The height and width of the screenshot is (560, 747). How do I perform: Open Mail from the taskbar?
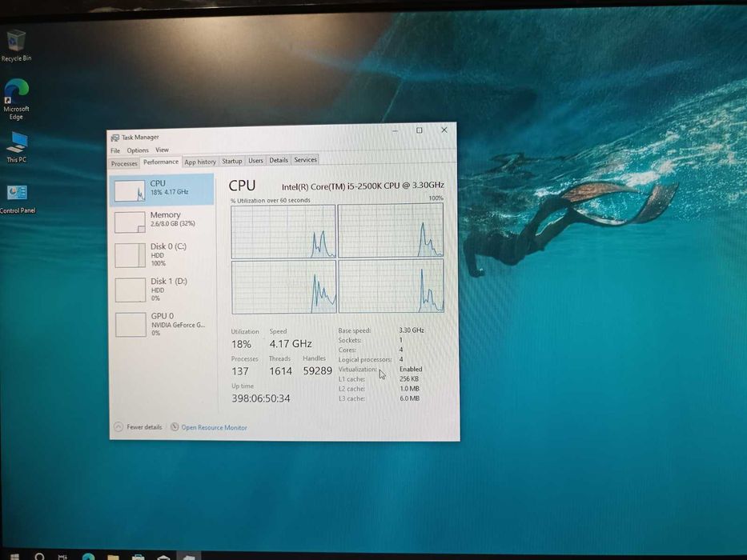coord(163,556)
